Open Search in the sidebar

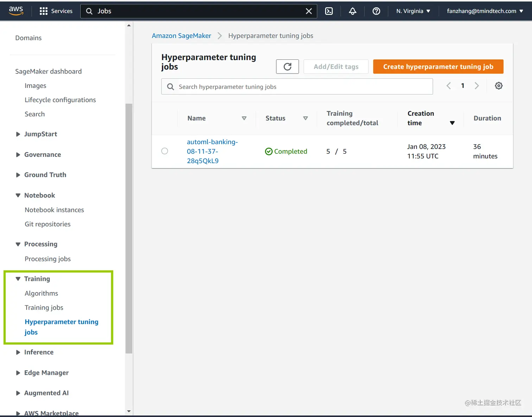35,114
